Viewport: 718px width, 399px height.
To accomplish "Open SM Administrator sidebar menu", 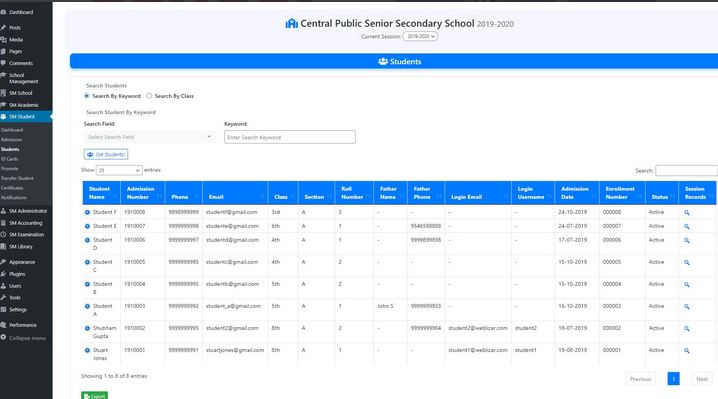I will click(x=28, y=211).
